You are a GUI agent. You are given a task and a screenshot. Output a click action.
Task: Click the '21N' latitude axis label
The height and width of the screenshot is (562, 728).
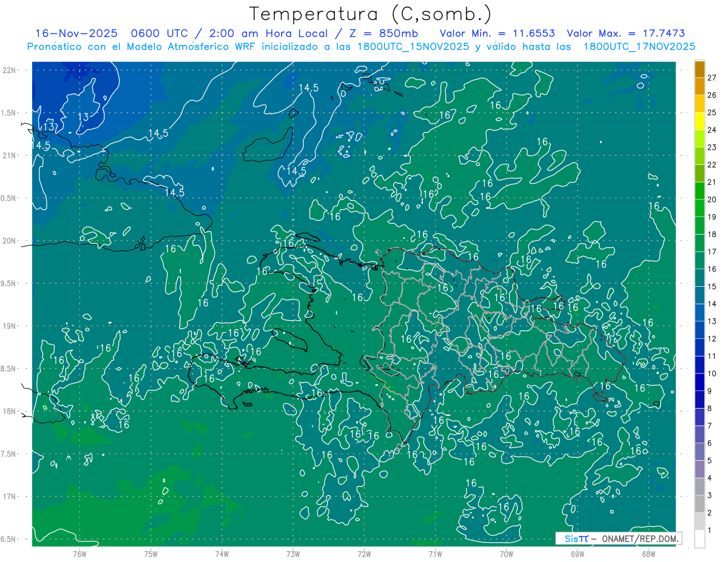pyautogui.click(x=9, y=155)
